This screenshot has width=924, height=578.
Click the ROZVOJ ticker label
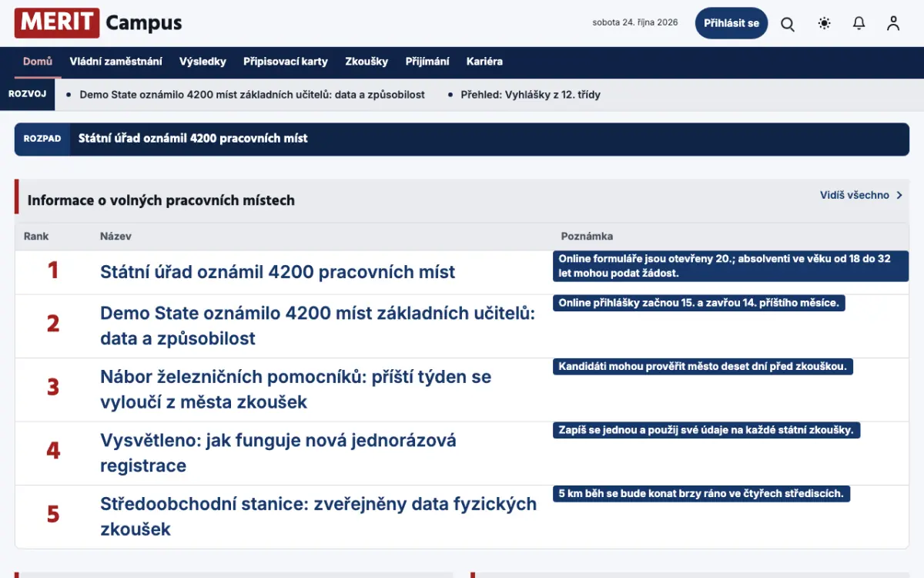pos(27,94)
